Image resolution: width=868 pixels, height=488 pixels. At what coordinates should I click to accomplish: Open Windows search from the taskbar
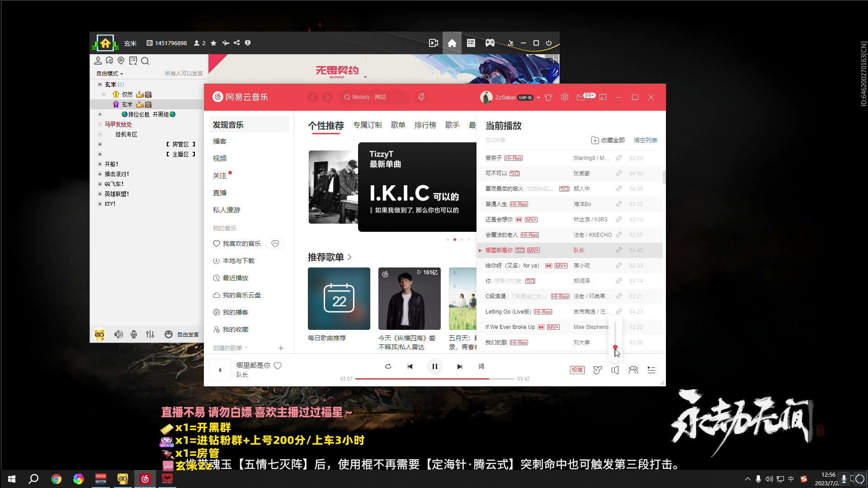click(x=33, y=479)
